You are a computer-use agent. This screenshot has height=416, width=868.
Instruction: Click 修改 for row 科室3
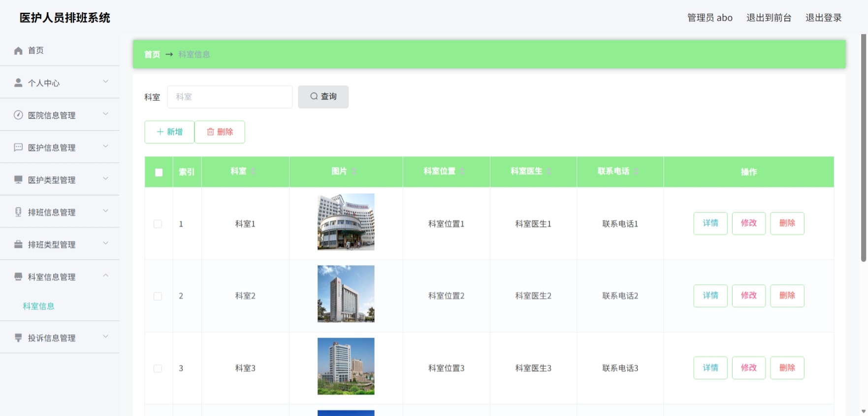749,368
